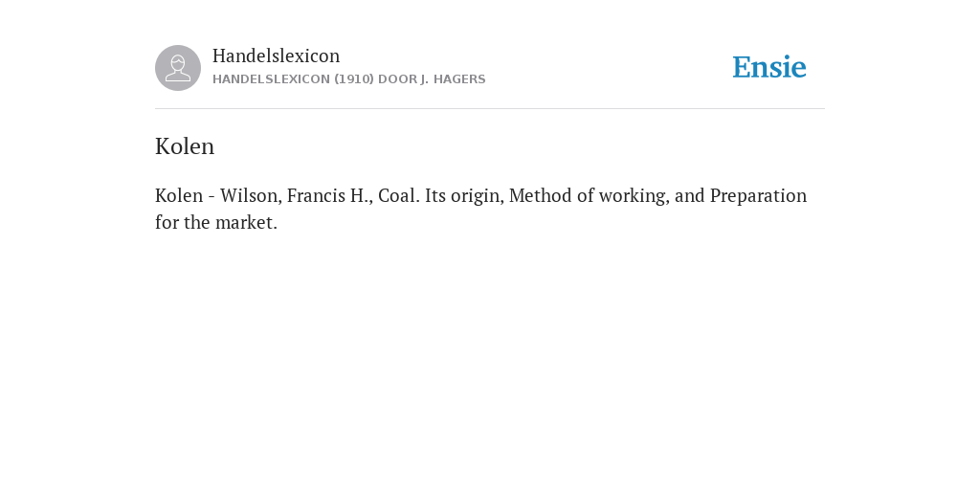The width and height of the screenshot is (980, 490).
Task: Click the (1910) year in the subtitle
Action: pyautogui.click(x=354, y=79)
